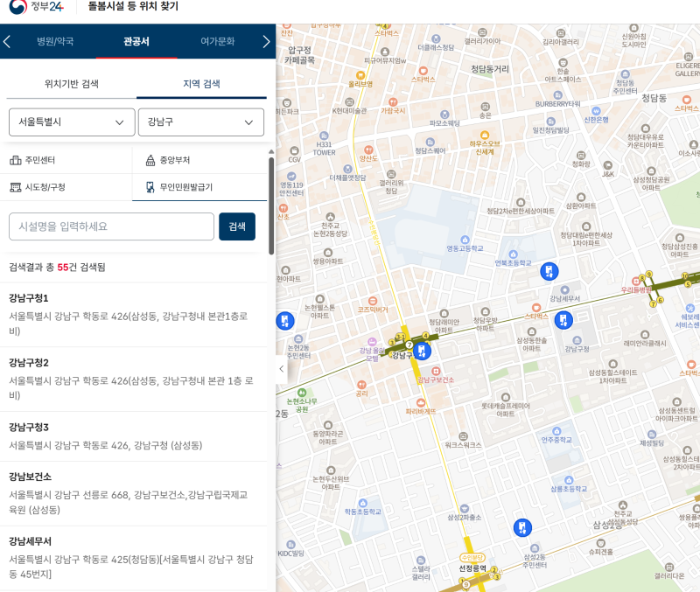This screenshot has height=592, width=700.
Task: Collapse the side panel with the arrow handle
Action: (x=282, y=369)
